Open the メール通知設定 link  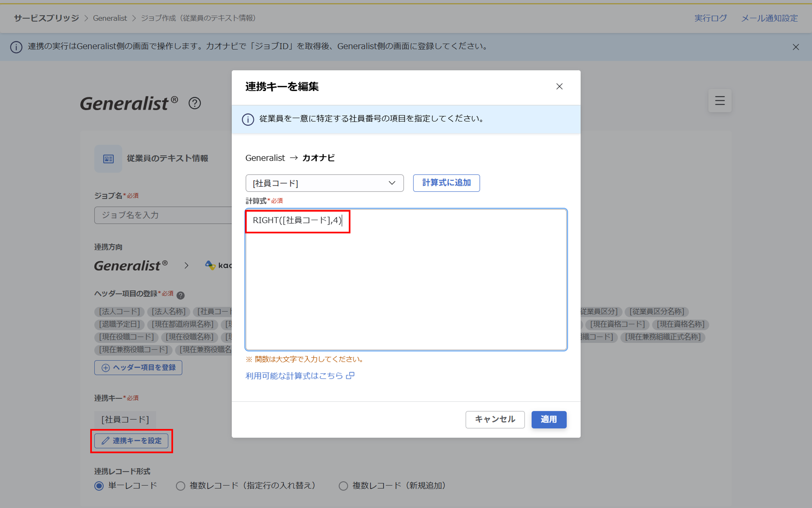[x=769, y=18]
